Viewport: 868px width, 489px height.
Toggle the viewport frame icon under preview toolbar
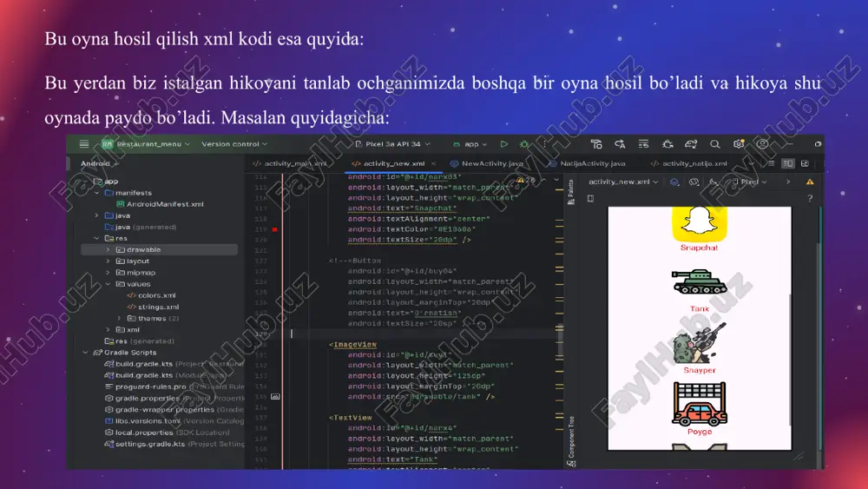click(x=590, y=198)
